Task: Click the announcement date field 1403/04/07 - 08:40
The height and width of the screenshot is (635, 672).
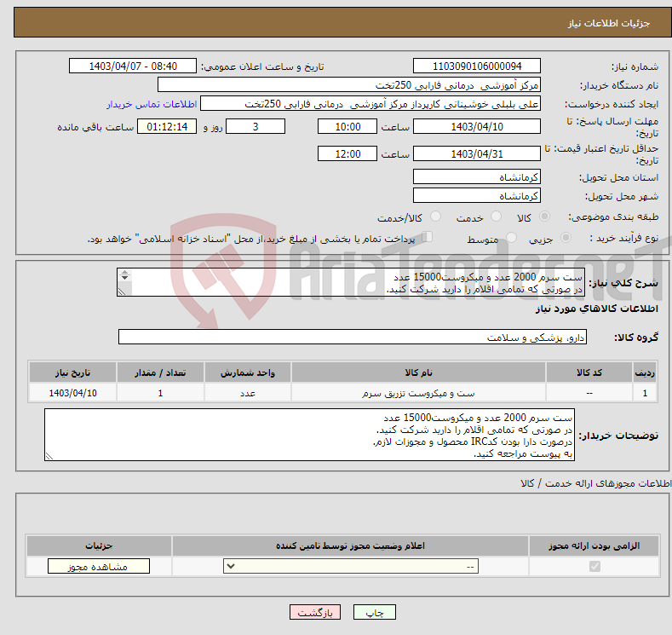Action: pyautogui.click(x=132, y=66)
